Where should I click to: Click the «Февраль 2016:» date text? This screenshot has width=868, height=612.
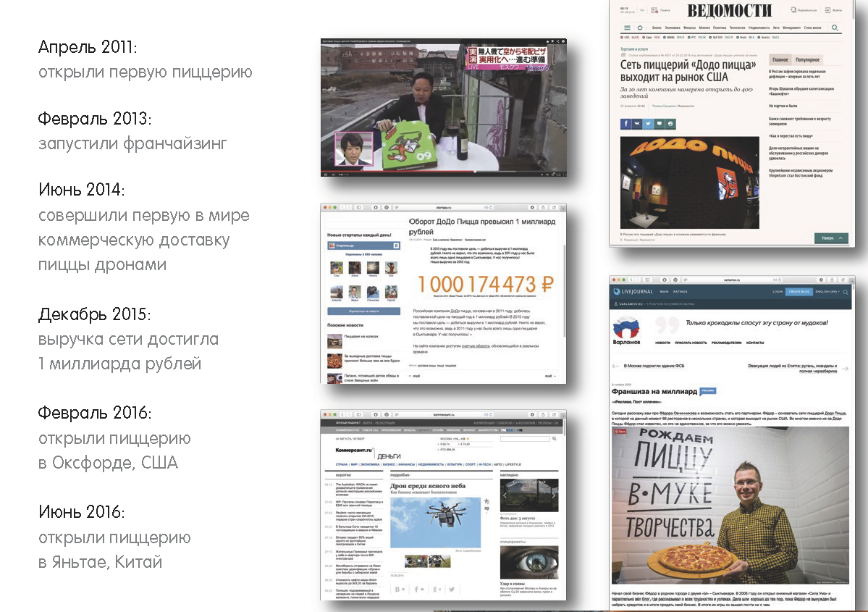pos(95,413)
